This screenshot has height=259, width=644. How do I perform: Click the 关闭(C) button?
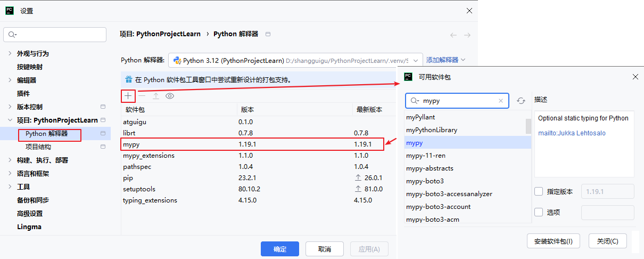tap(608, 241)
